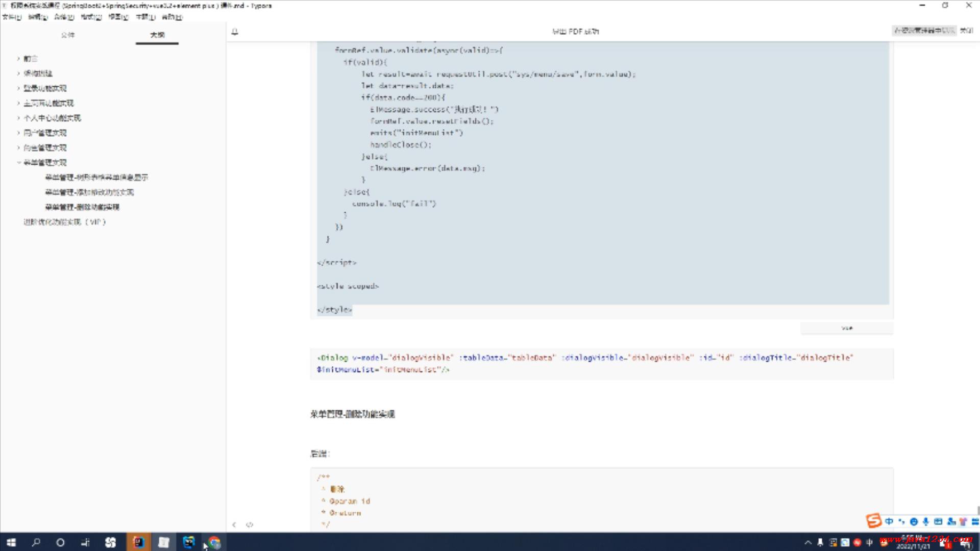Image resolution: width=980 pixels, height=551 pixels.
Task: Expand the 角色管理实现 outline node
Action: click(18, 147)
